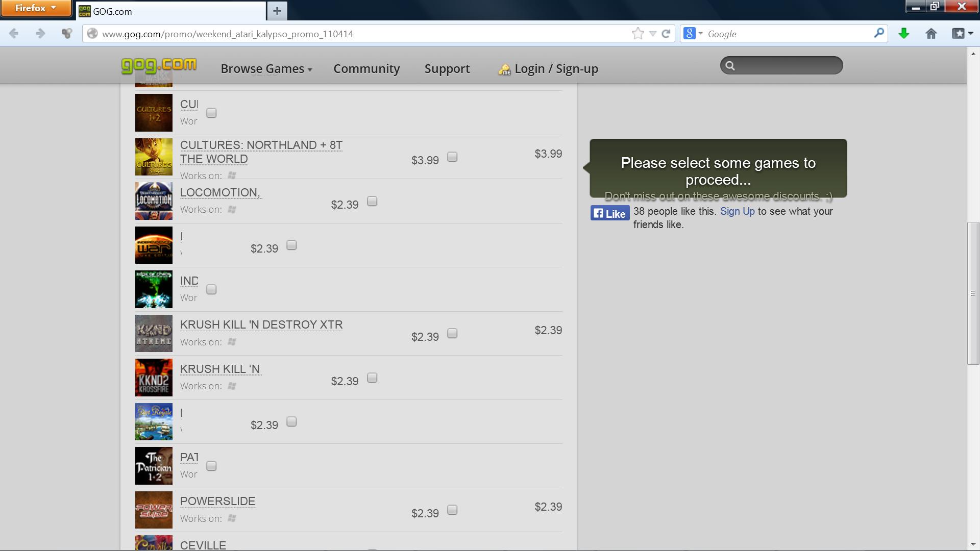Click the gog.com logo
This screenshot has width=980, height=551.
click(x=159, y=65)
